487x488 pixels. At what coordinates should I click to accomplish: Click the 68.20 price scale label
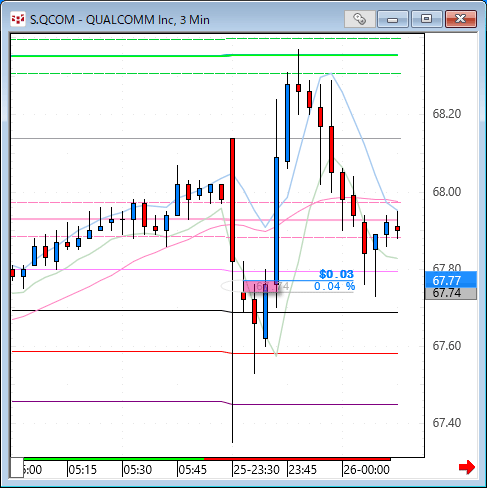pos(447,114)
